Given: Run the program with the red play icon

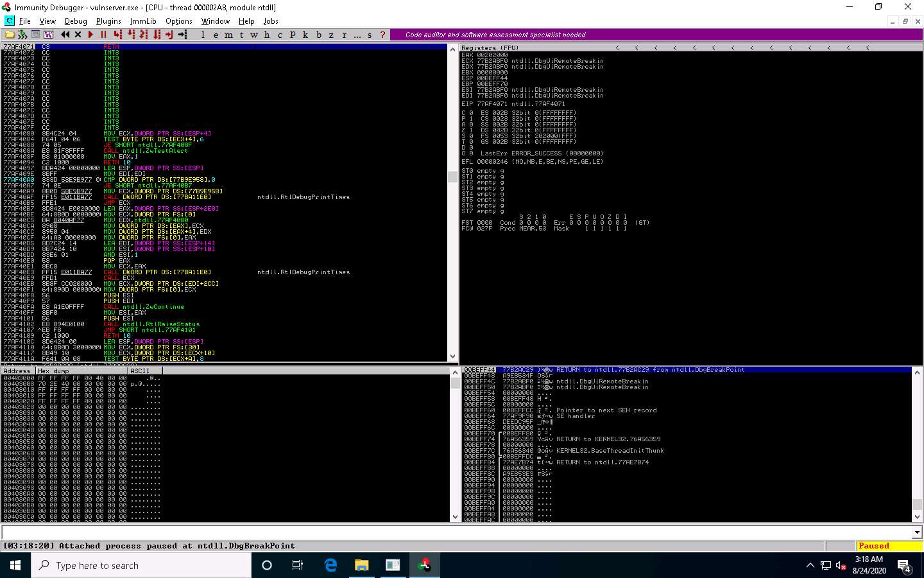Looking at the screenshot, I should coord(90,35).
